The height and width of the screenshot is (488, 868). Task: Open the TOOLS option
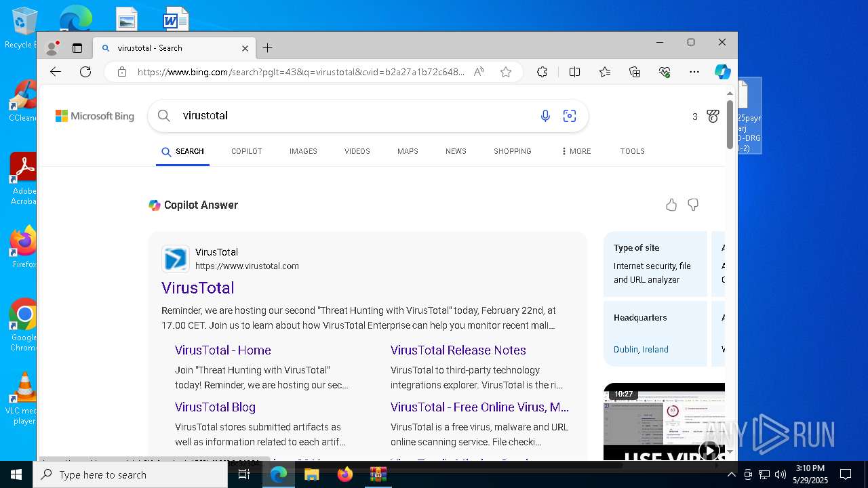point(633,151)
